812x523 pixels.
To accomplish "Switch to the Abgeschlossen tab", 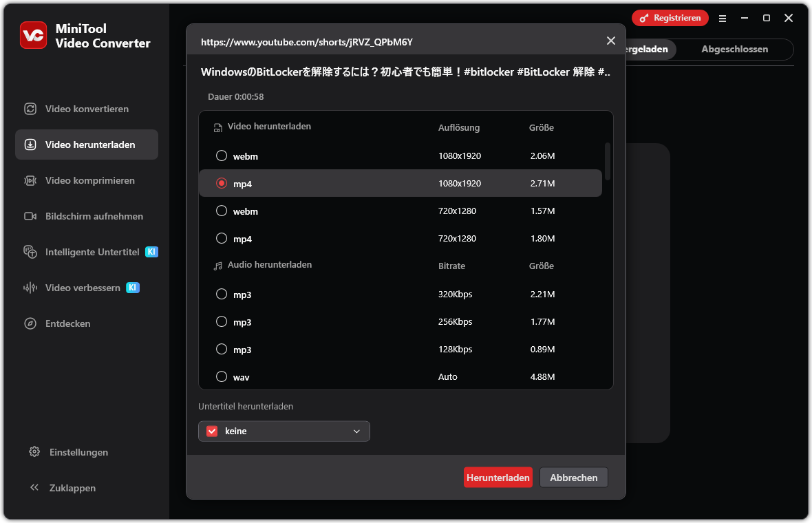I will tap(734, 49).
